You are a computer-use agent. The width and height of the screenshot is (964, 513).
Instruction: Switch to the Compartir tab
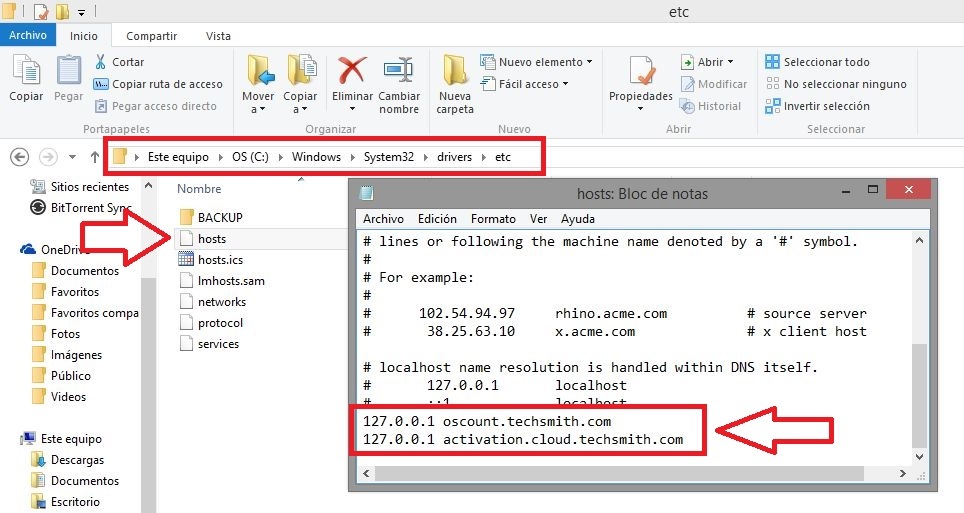[151, 36]
